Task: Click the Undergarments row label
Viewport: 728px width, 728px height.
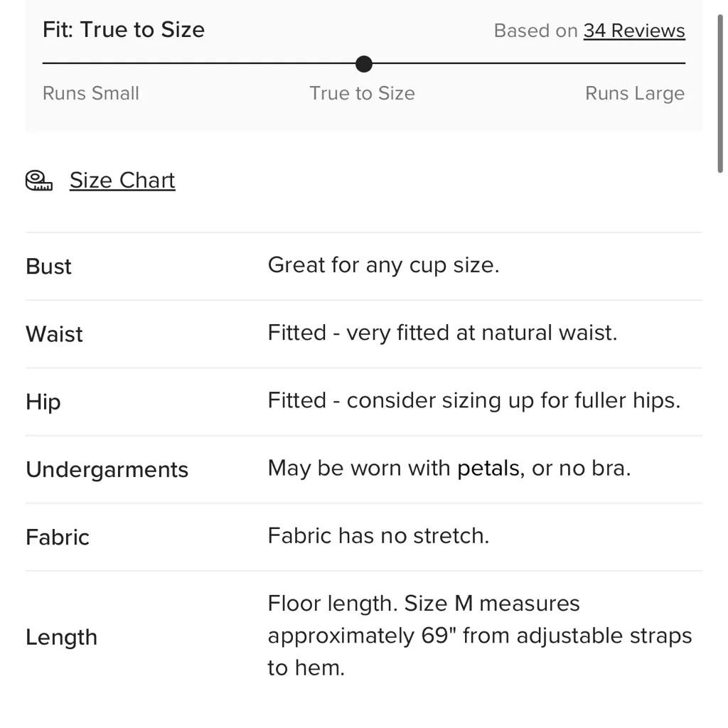Action: point(107,469)
